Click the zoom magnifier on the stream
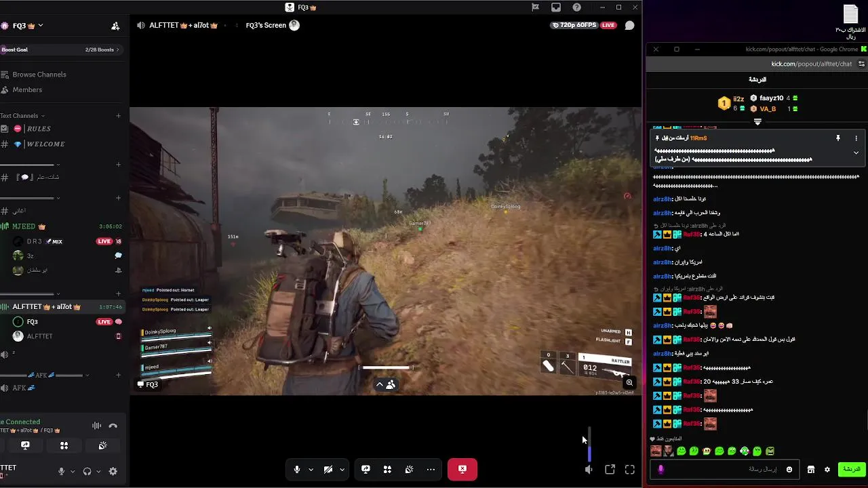 tap(629, 383)
